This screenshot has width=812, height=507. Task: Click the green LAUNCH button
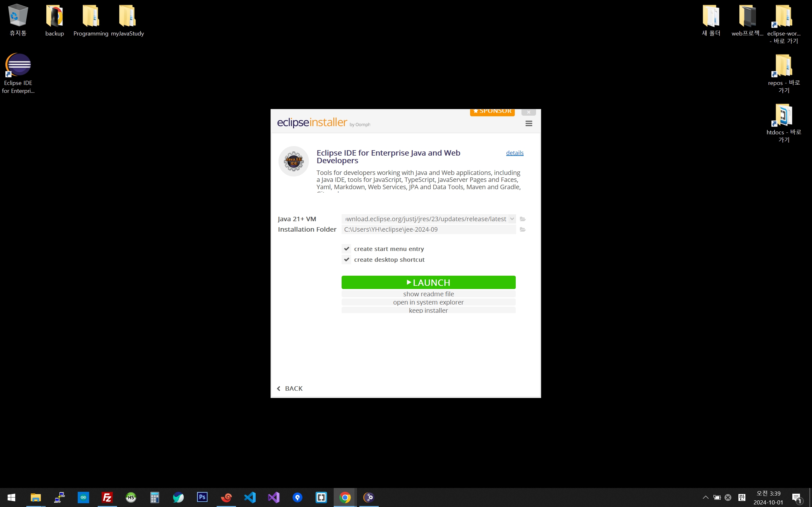pos(428,282)
